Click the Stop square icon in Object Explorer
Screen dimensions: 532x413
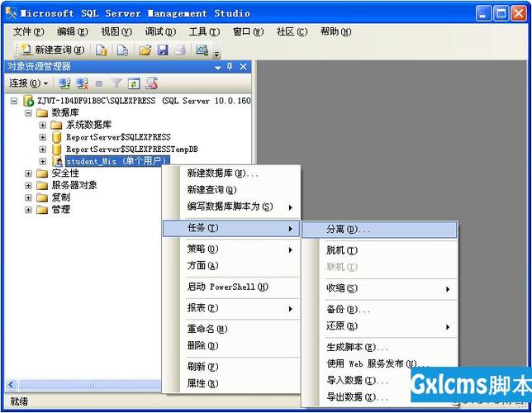(x=99, y=83)
